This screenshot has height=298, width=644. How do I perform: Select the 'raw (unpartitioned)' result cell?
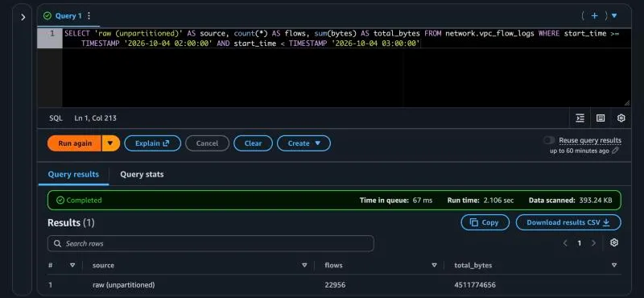pyautogui.click(x=124, y=285)
